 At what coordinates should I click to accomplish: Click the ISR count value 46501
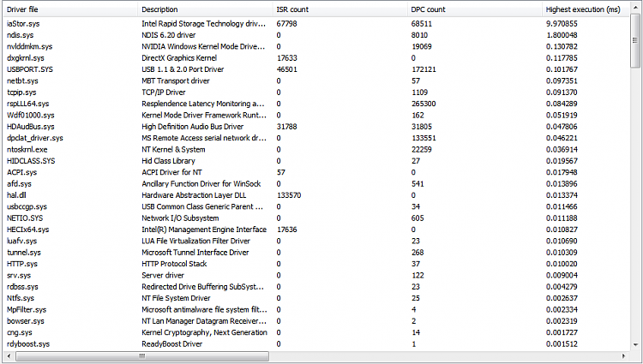[287, 69]
